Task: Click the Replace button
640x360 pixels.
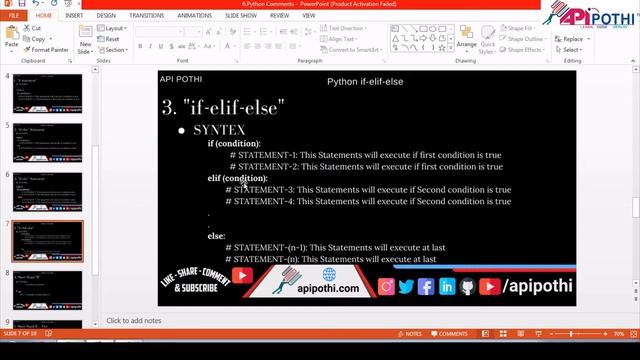Action: [x=569, y=39]
